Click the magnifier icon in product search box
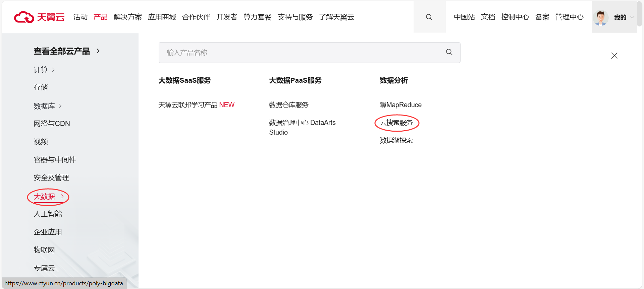 point(449,52)
